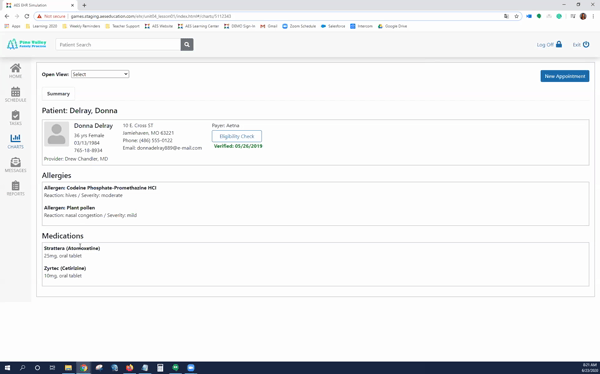Click into the Patient Search field
This screenshot has width=600, height=374.
pyautogui.click(x=118, y=44)
